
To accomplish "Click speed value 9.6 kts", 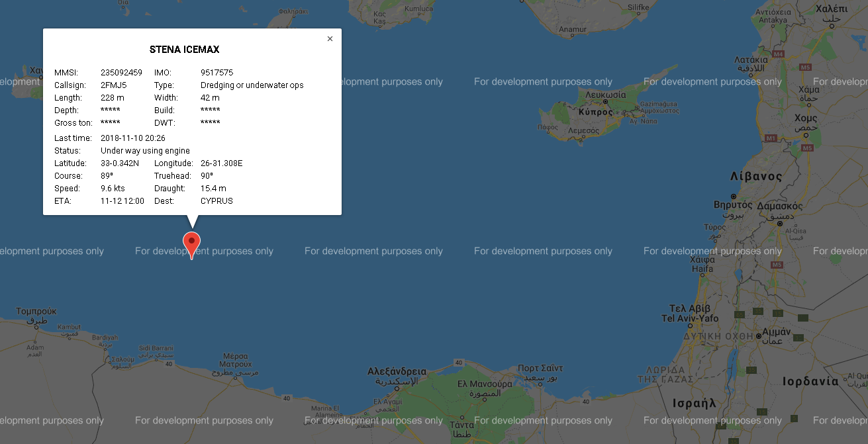I will pyautogui.click(x=113, y=189).
